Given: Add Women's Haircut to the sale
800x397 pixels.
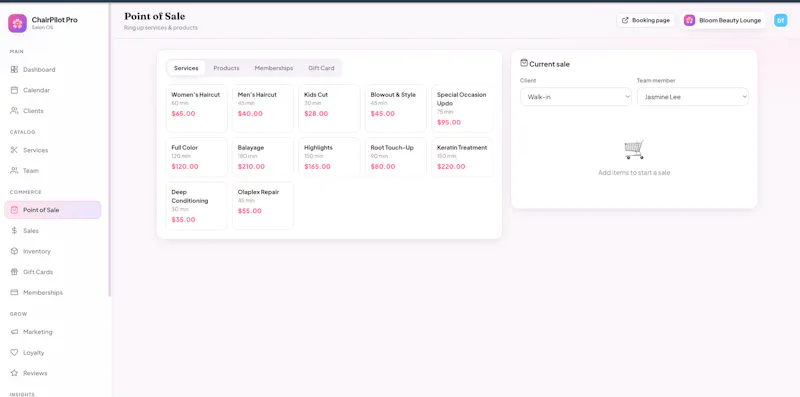Looking at the screenshot, I should tap(196, 108).
